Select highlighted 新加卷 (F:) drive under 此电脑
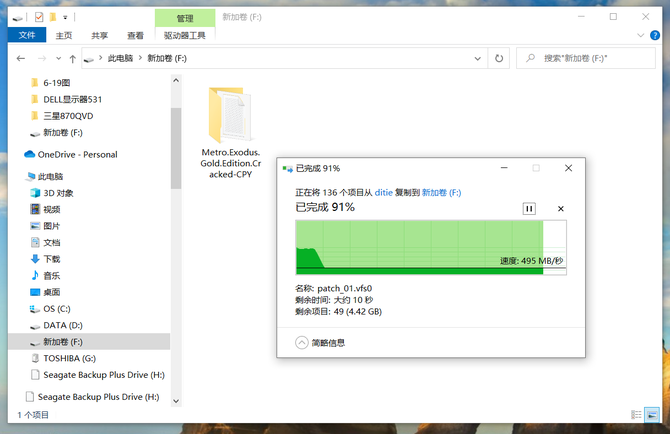This screenshot has width=670, height=434. point(89,342)
